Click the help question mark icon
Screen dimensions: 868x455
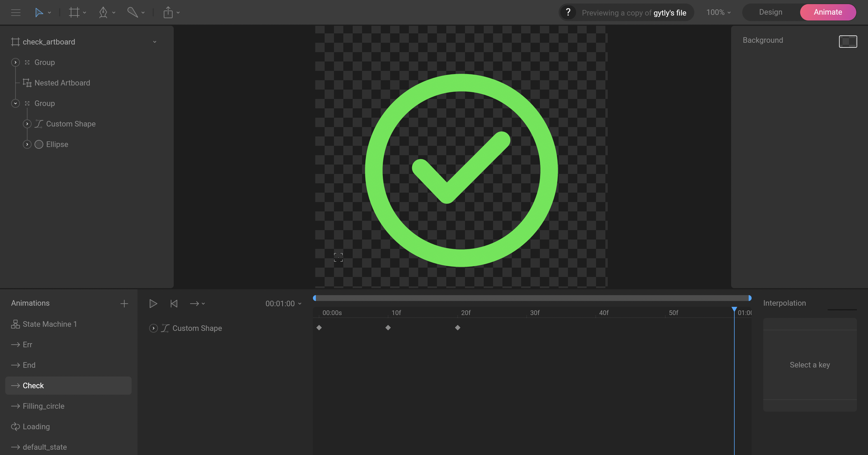tap(568, 13)
